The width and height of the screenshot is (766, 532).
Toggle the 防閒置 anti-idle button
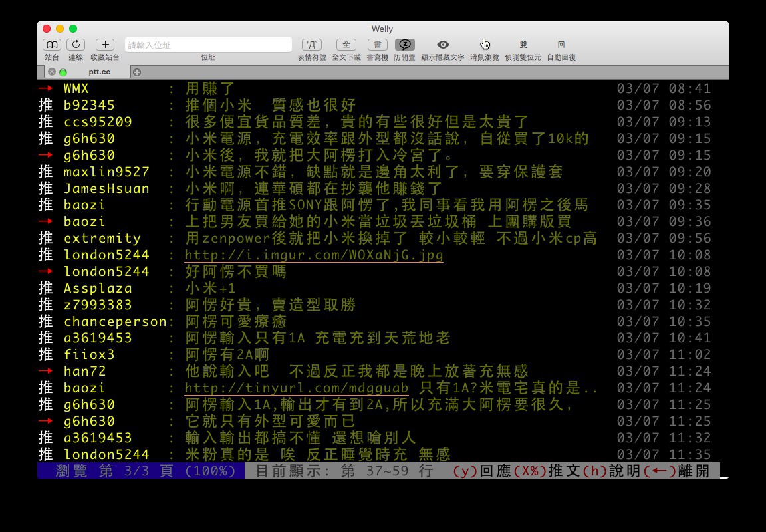coord(404,45)
